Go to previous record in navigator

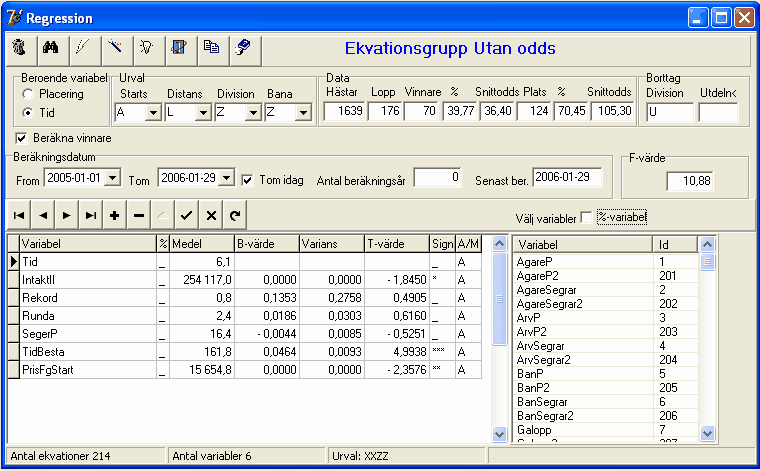(x=43, y=215)
